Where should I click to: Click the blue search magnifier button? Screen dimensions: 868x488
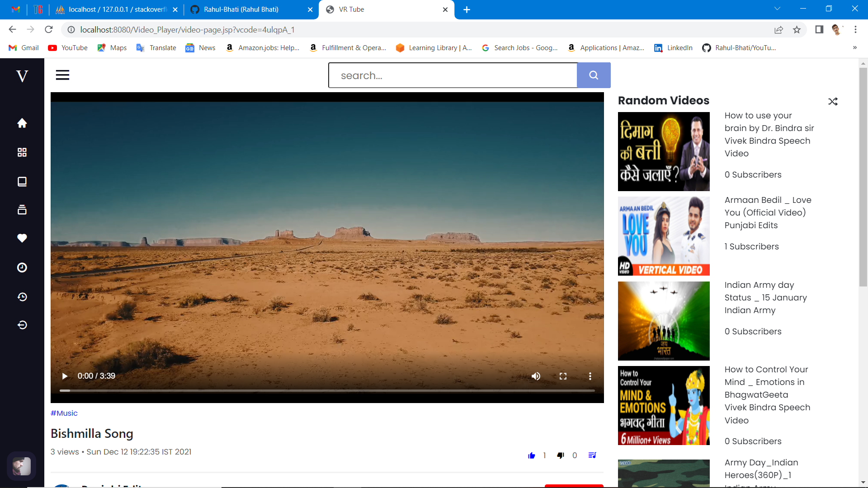594,75
